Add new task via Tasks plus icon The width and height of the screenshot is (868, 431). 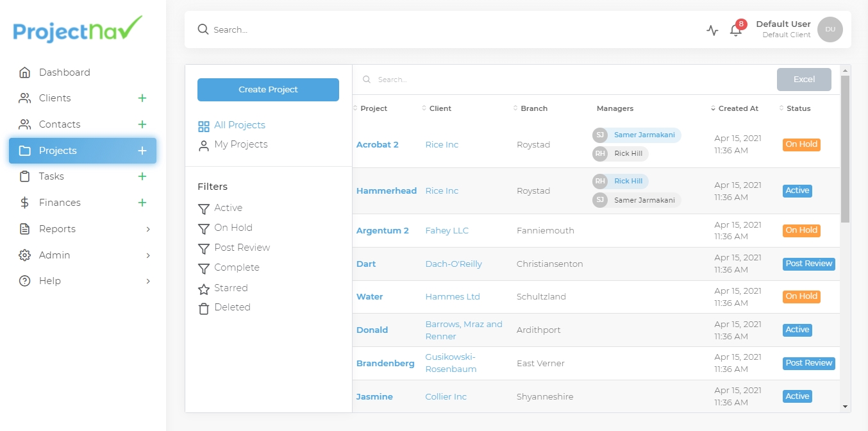pyautogui.click(x=142, y=176)
